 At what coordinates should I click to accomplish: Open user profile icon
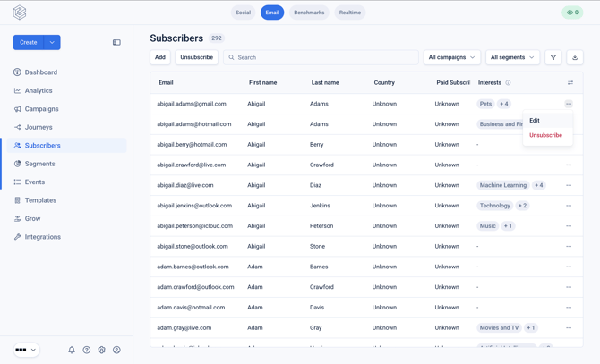tap(116, 350)
